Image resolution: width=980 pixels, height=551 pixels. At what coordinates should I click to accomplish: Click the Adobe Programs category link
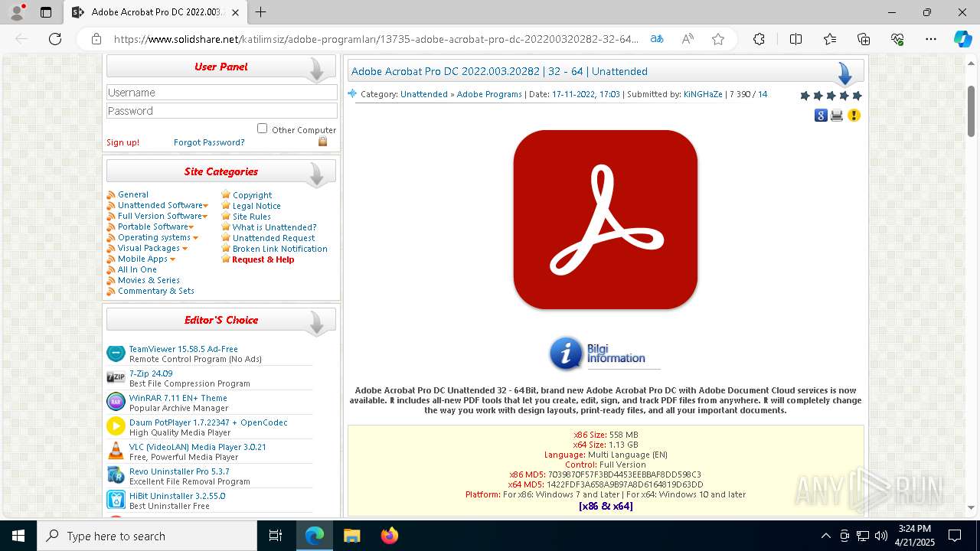click(x=489, y=95)
